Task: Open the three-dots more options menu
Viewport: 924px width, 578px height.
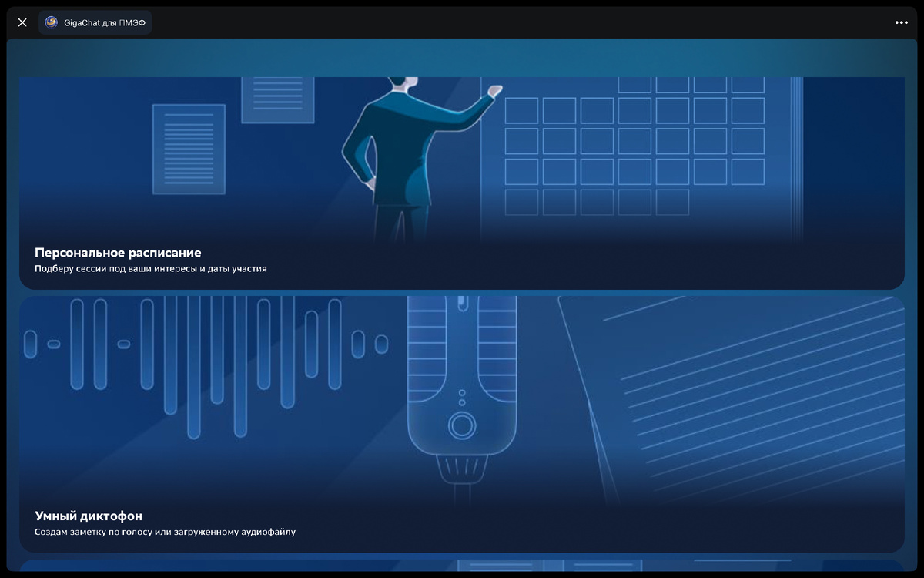Action: click(x=902, y=22)
